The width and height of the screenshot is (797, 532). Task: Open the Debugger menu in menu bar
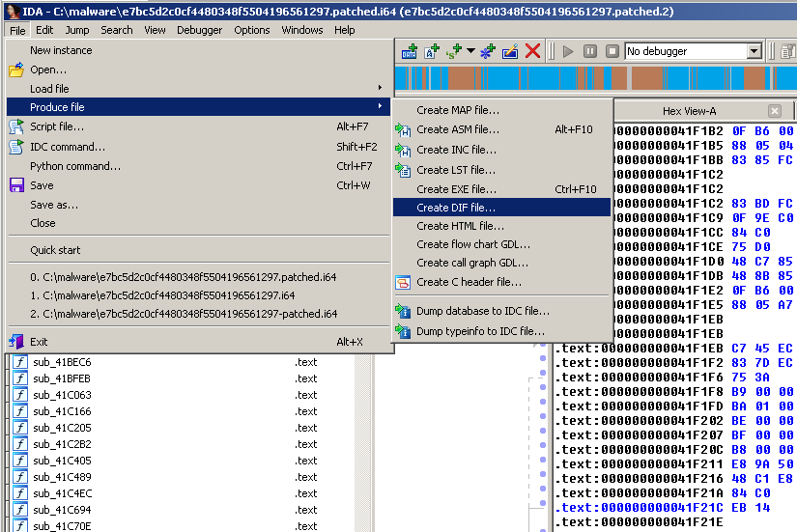click(200, 30)
